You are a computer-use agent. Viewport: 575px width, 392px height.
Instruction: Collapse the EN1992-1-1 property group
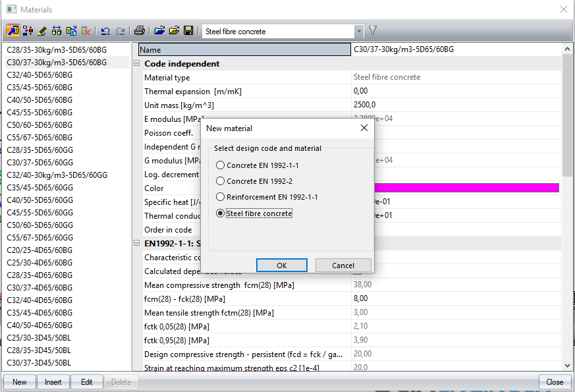pos(137,244)
